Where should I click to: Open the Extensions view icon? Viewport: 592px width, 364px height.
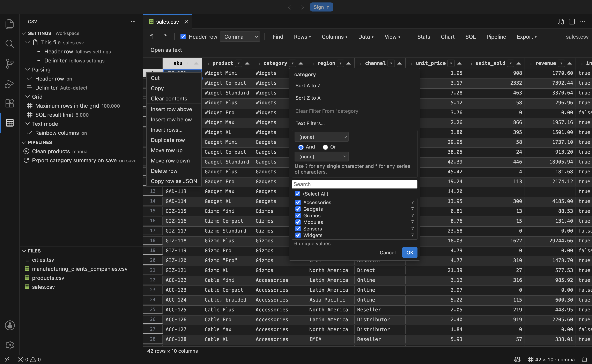[x=10, y=103]
